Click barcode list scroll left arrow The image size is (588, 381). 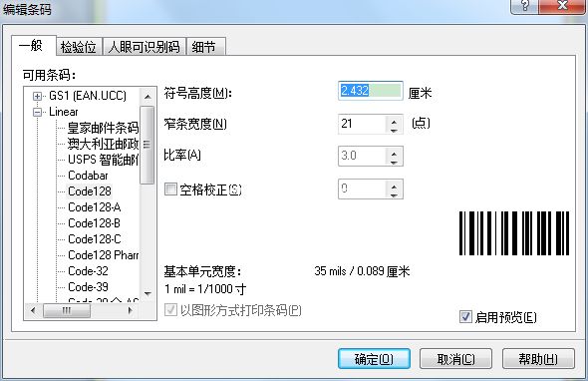tap(33, 310)
